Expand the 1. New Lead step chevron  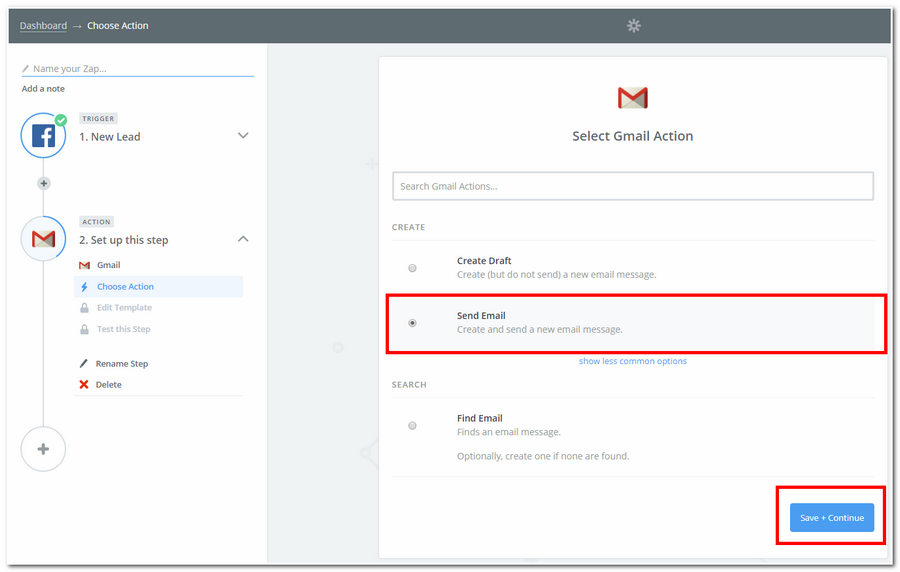pyautogui.click(x=243, y=135)
